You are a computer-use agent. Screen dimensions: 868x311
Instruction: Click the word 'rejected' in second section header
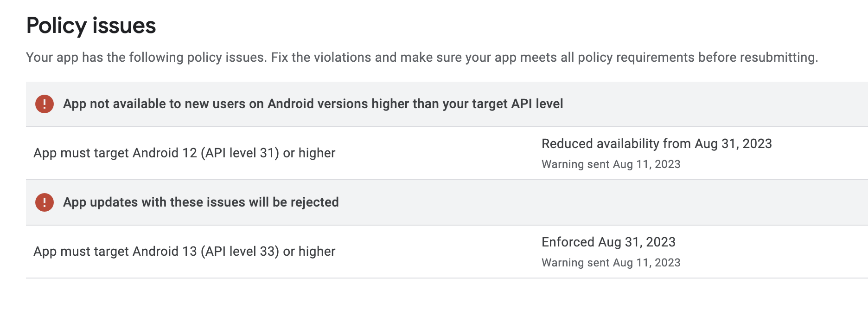314,202
